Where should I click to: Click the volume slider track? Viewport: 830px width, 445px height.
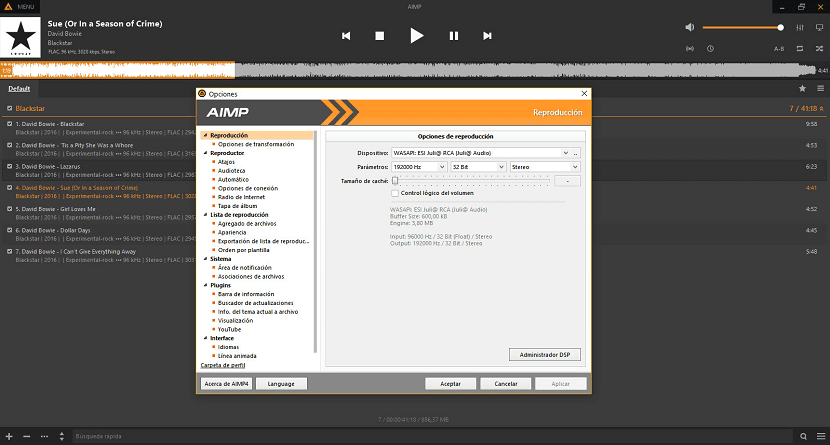click(x=740, y=27)
